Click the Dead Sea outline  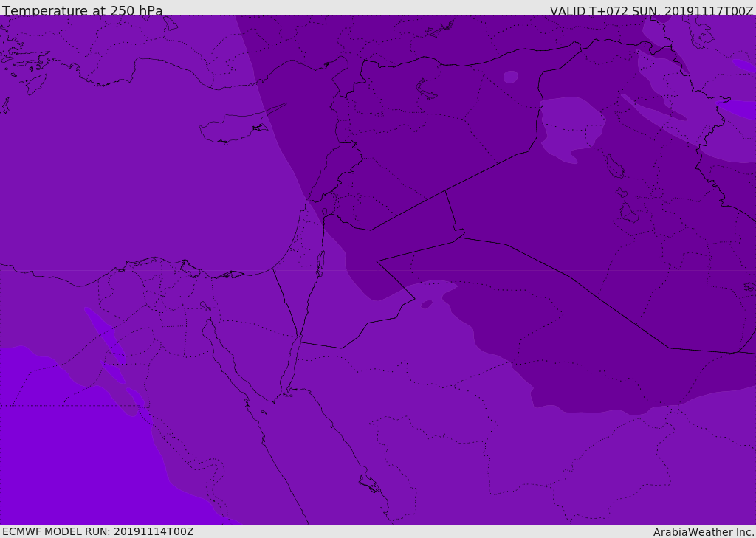click(320, 261)
